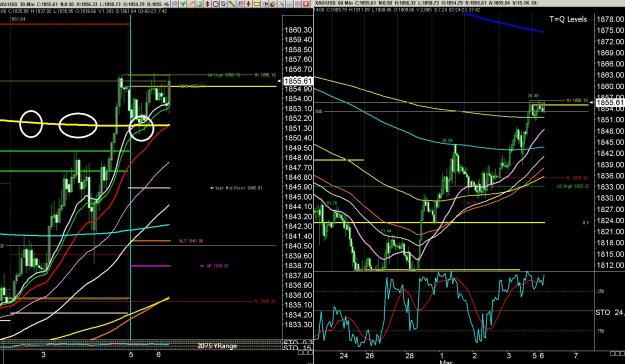Select the diagonal line drawing tool
The height and width of the screenshot is (364, 625).
point(232,4)
